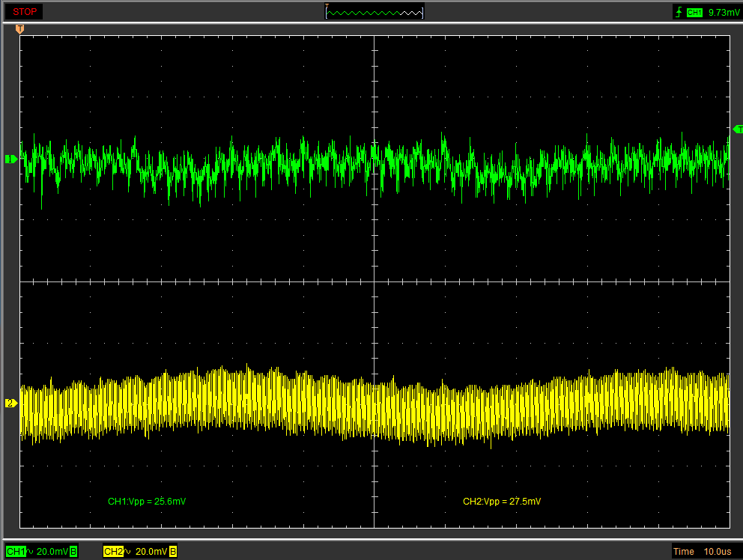Open the CH2 20.0mV vertical scale
This screenshot has height=560, width=743.
pyautogui.click(x=151, y=552)
